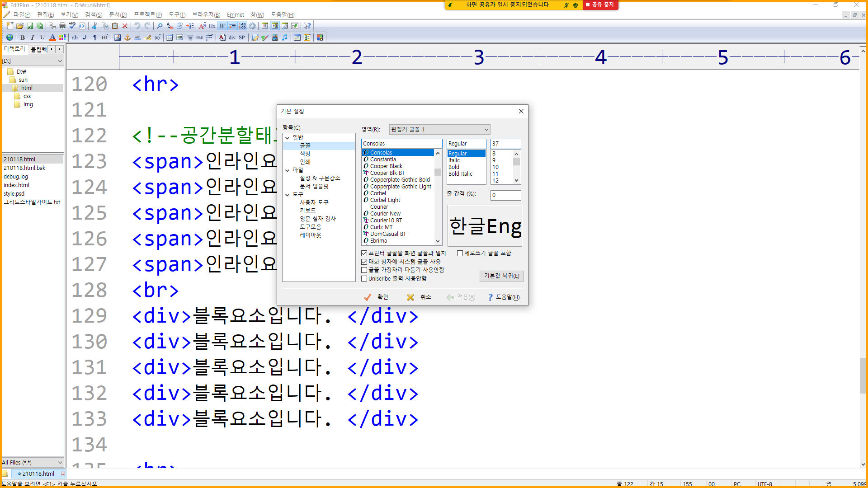Open the 프로젝트 menu
Screen dimensions: 868x488
147,14
